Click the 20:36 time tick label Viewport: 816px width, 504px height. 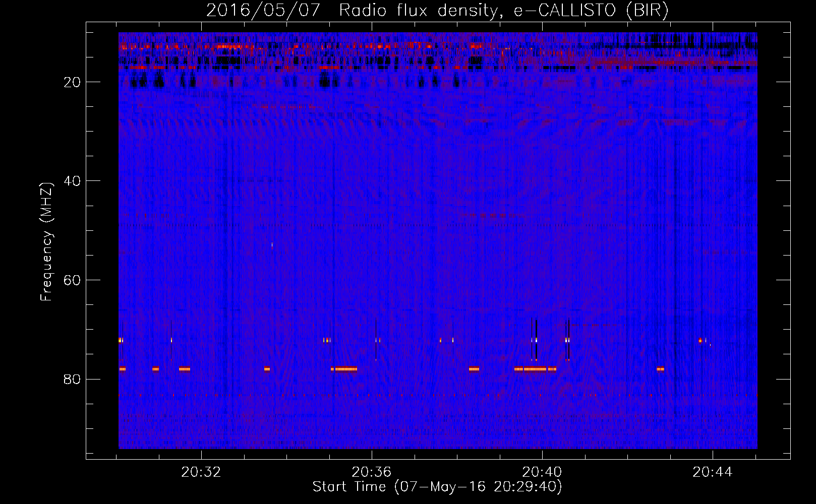coord(372,472)
